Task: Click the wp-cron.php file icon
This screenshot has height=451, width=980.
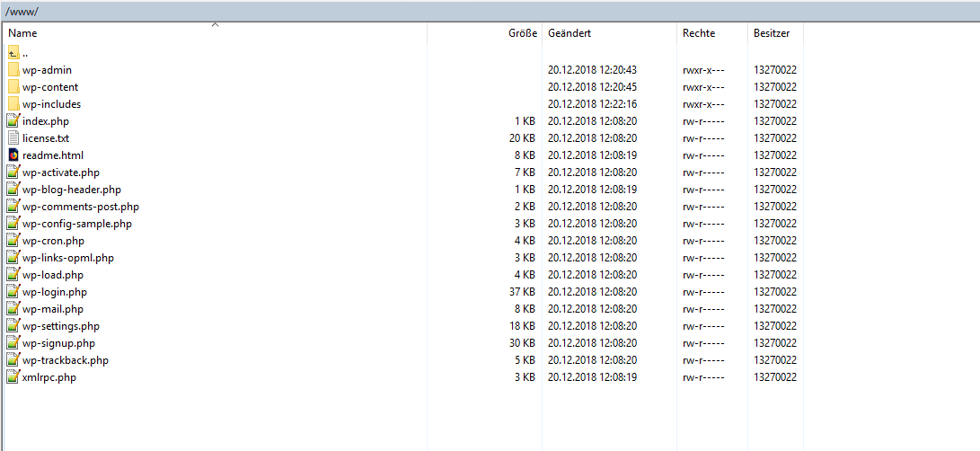Action: point(13,240)
